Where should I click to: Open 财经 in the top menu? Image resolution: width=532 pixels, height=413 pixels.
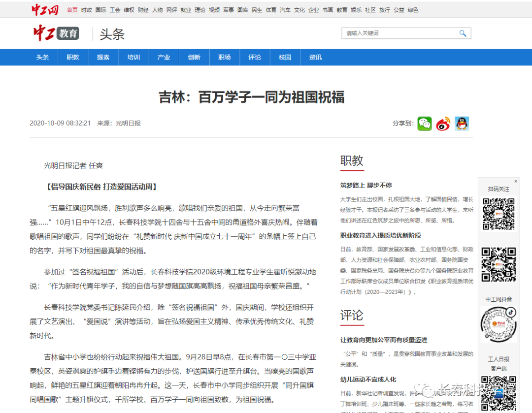tap(143, 10)
